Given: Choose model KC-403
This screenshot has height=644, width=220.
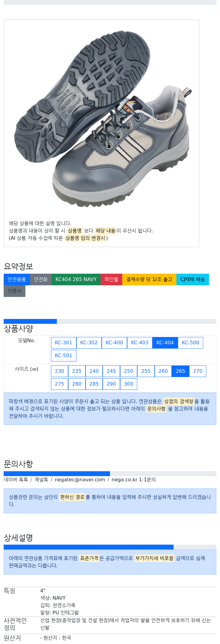Looking at the screenshot, I should coord(140,343).
